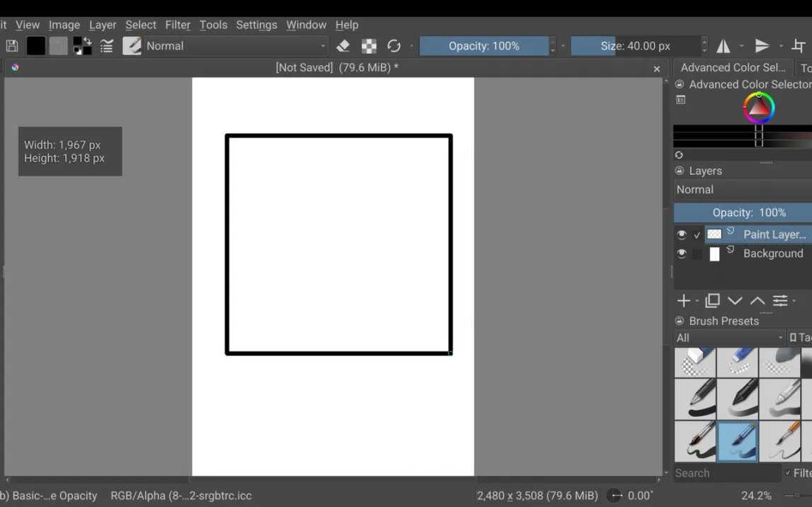Toggle the Filter checkbox beside brush search
This screenshot has width=812, height=507.
788,473
